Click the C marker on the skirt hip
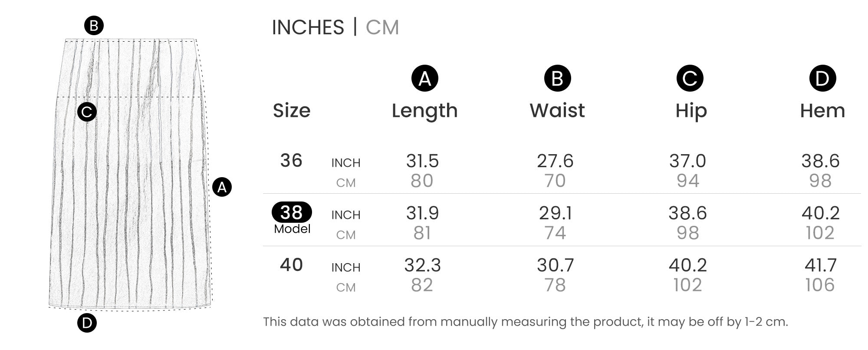Screen dimensions: 868x350 tap(87, 112)
